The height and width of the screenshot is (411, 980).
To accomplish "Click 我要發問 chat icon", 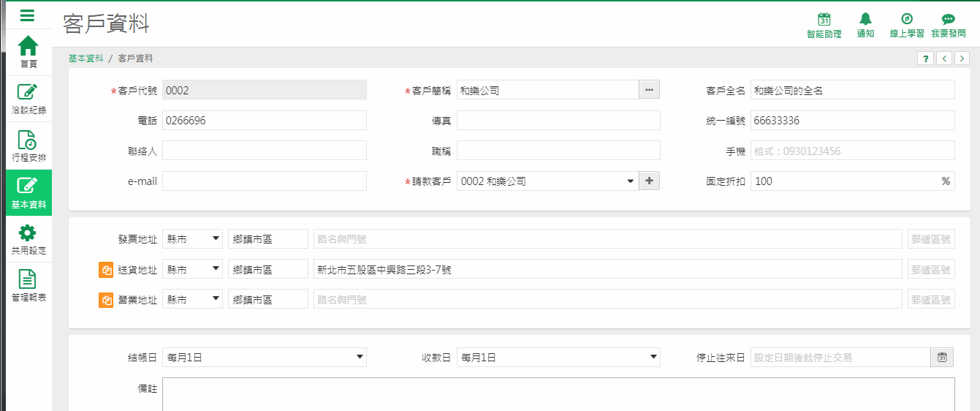I will [948, 25].
